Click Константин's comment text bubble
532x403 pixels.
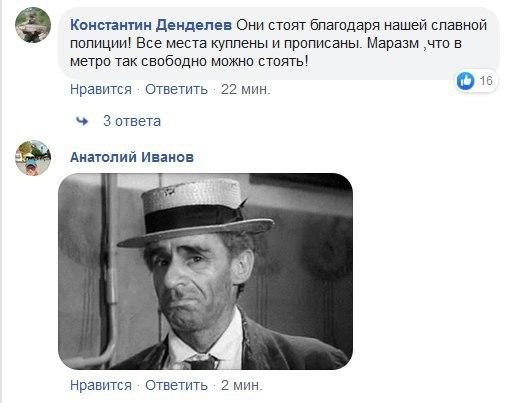point(279,43)
